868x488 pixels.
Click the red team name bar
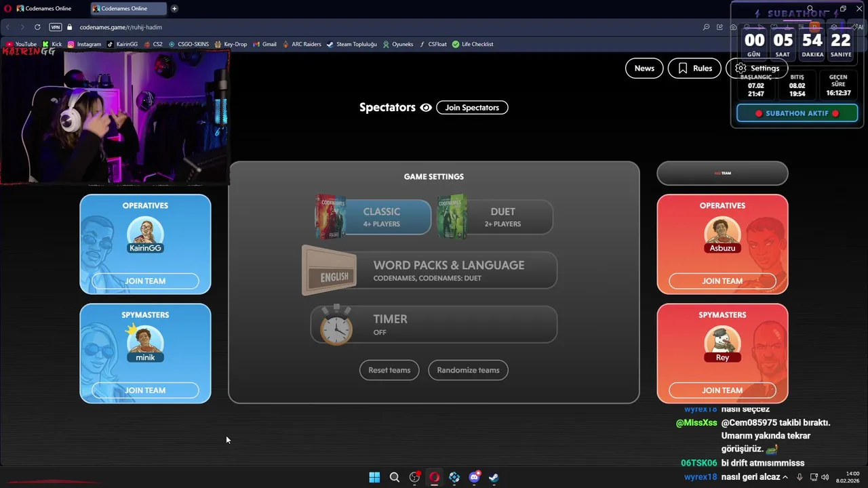pyautogui.click(x=722, y=173)
